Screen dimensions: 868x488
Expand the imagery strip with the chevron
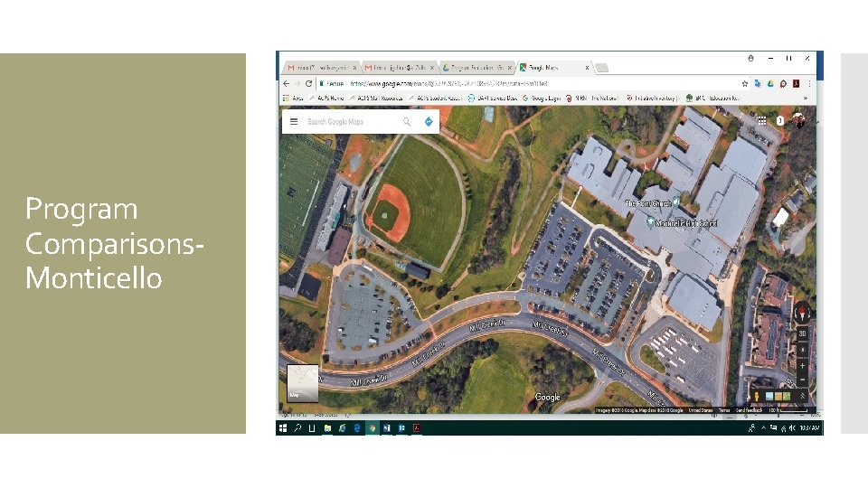point(802,396)
